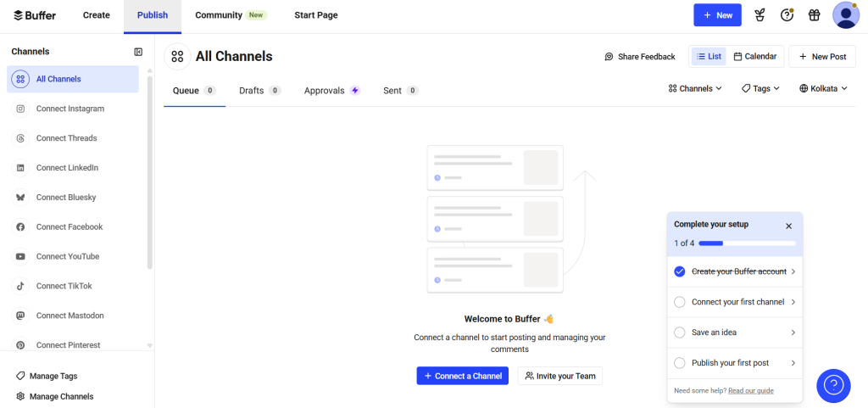Click the LinkedIn icon in sidebar
This screenshot has width=868, height=408.
click(x=20, y=168)
